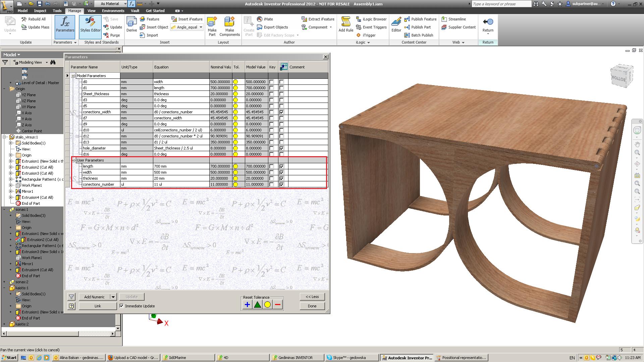Click the green triangle Reset Tolerance button

coord(257,305)
